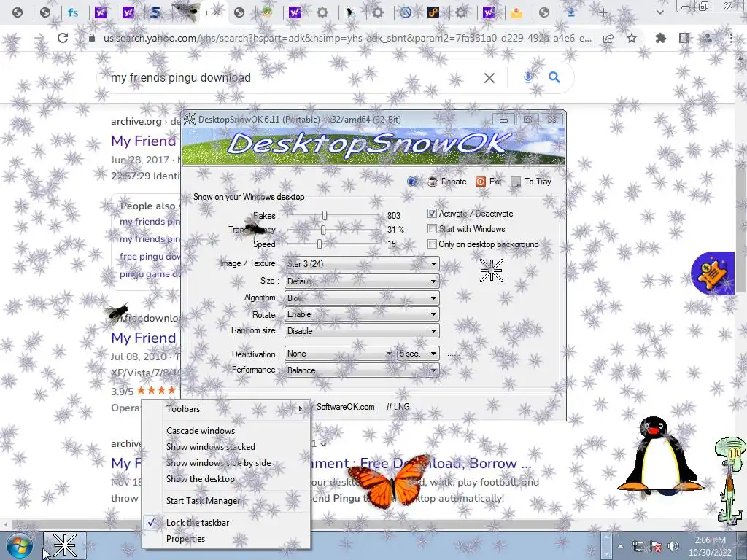
Task: Send DesktopSnowOK To-Tray
Action: (531, 182)
